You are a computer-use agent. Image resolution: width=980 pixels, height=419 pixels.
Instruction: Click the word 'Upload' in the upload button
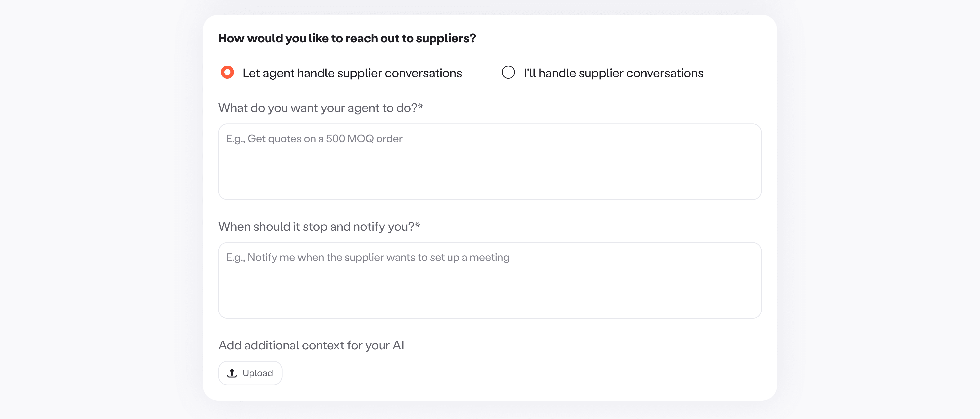(258, 373)
